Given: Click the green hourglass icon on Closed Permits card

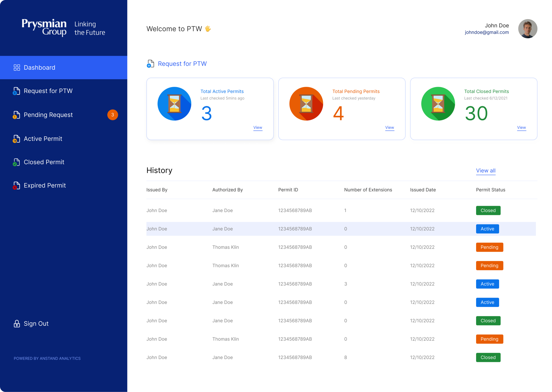Looking at the screenshot, I should point(438,104).
